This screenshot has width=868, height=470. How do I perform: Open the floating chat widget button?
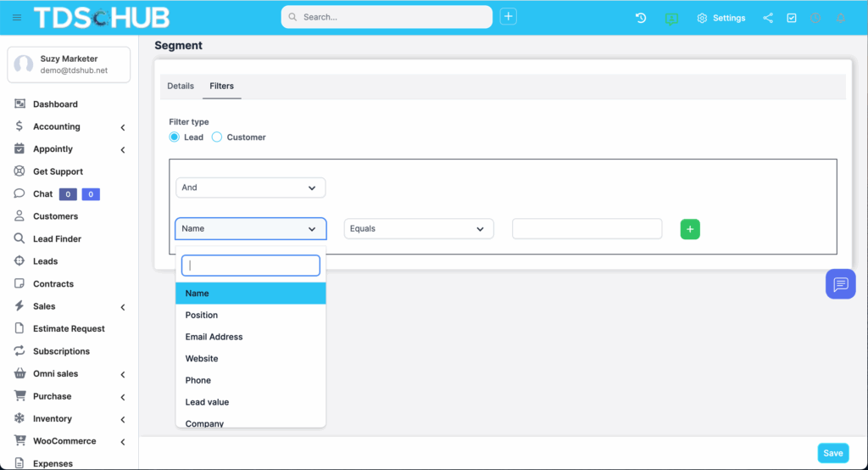[840, 284]
